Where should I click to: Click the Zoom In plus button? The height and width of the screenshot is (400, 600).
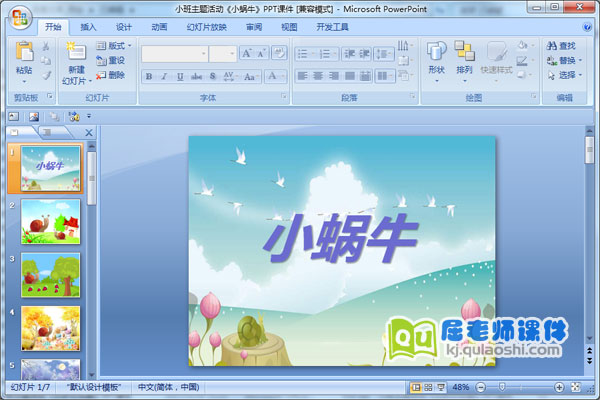[559, 387]
